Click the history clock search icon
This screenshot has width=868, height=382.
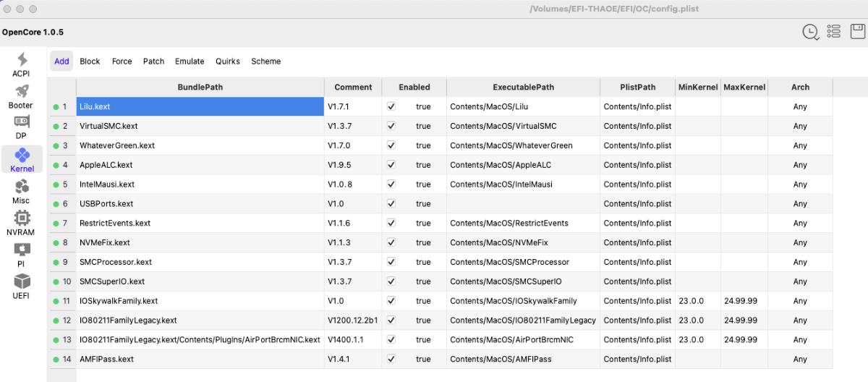(811, 32)
